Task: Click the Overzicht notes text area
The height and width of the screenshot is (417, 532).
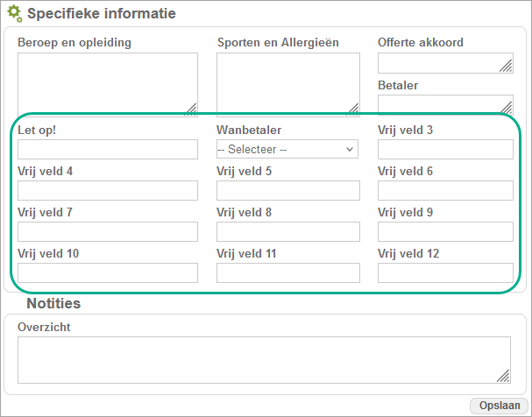Action: tap(263, 359)
